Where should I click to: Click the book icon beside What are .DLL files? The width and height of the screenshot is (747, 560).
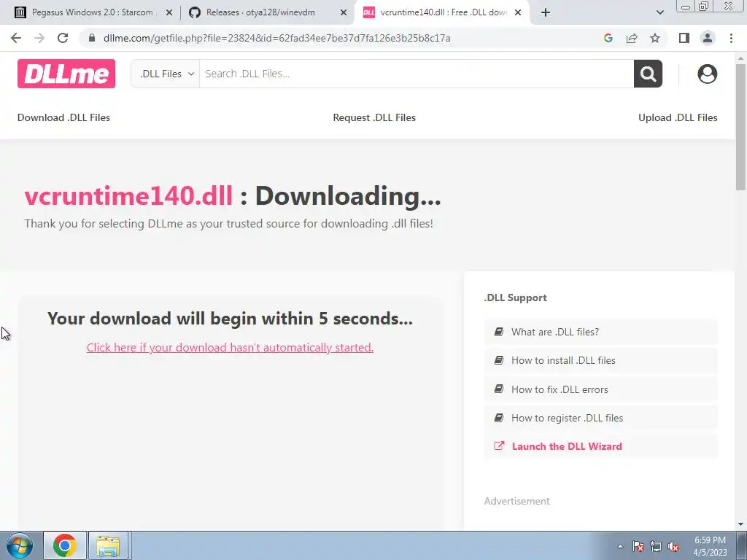(499, 332)
